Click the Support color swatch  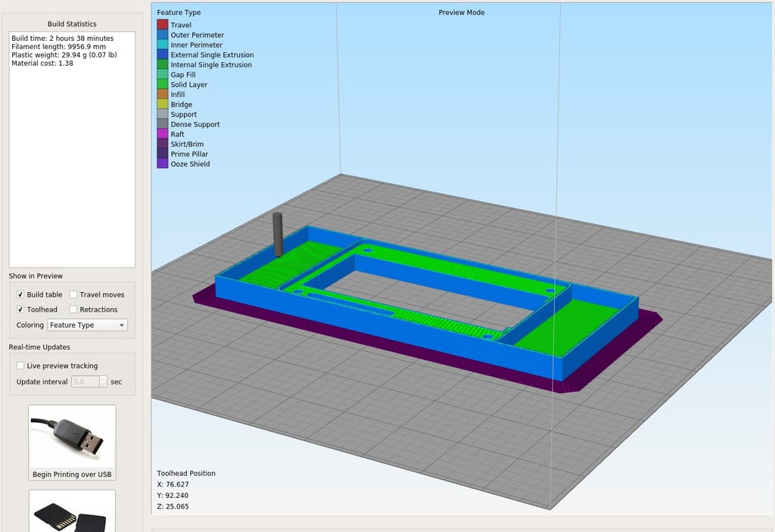pyautogui.click(x=161, y=114)
